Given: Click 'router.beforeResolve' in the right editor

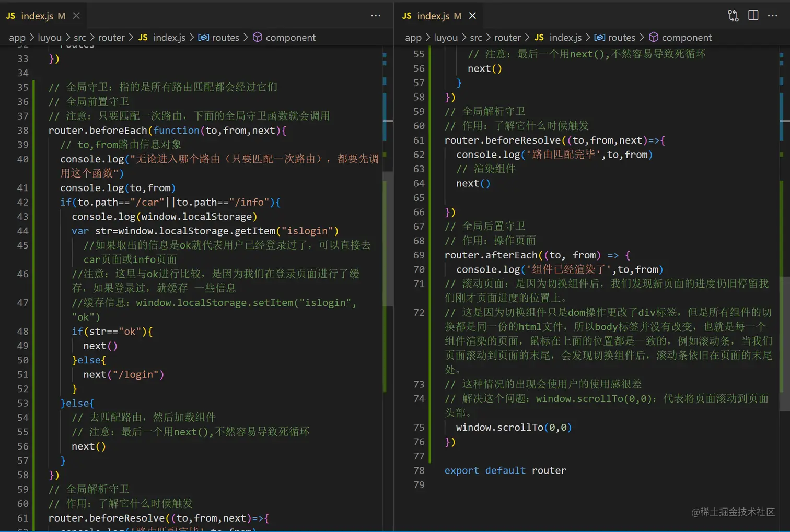Looking at the screenshot, I should [503, 140].
